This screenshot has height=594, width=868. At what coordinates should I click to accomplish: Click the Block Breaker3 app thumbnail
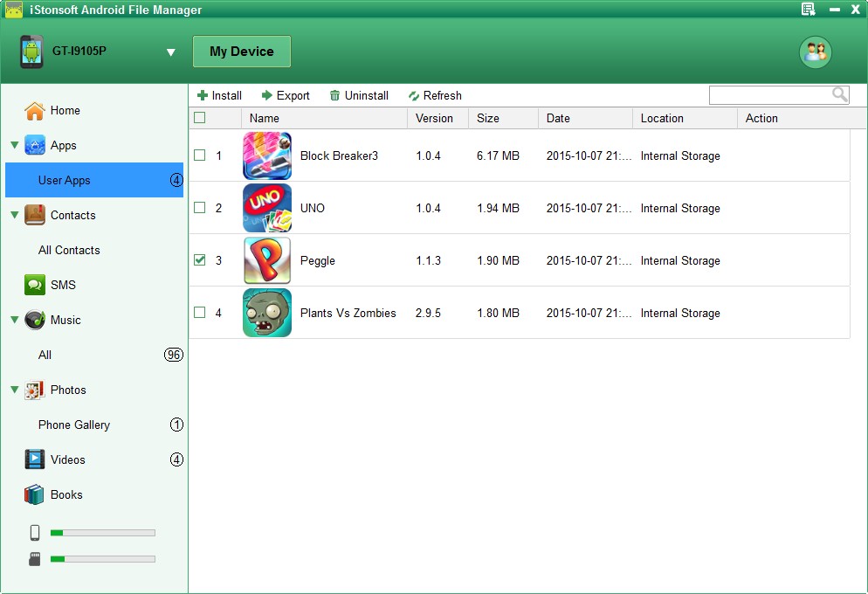click(x=267, y=155)
